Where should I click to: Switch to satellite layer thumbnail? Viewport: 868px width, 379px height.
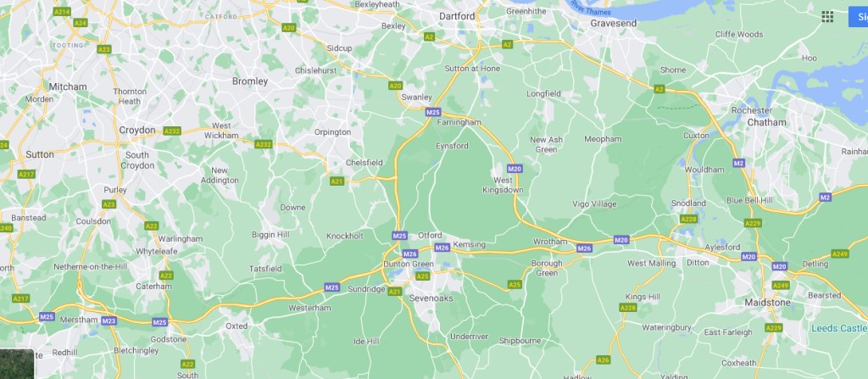click(17, 364)
